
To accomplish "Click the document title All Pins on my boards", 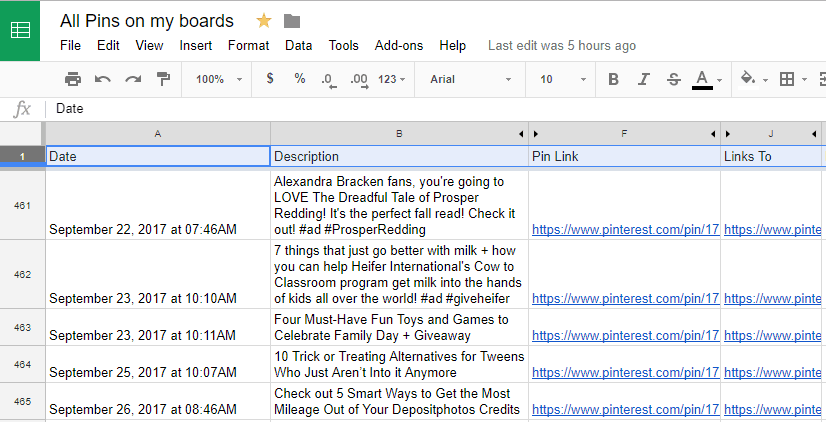I will 146,21.
